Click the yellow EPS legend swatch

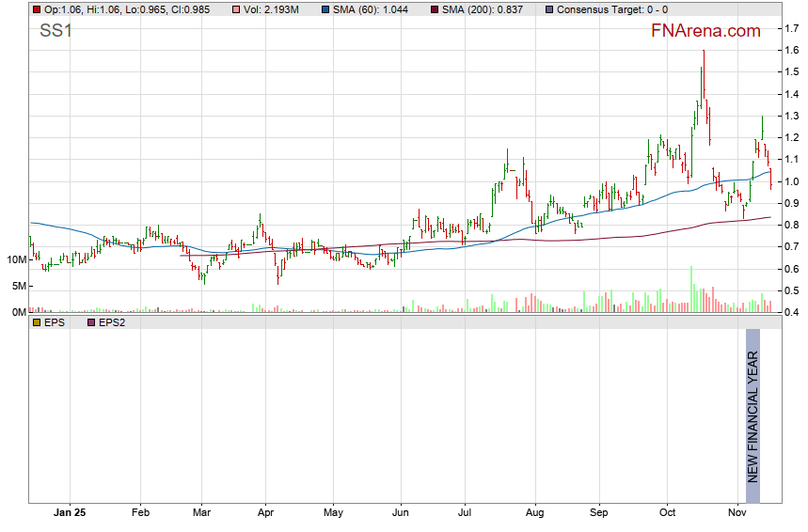(37, 322)
